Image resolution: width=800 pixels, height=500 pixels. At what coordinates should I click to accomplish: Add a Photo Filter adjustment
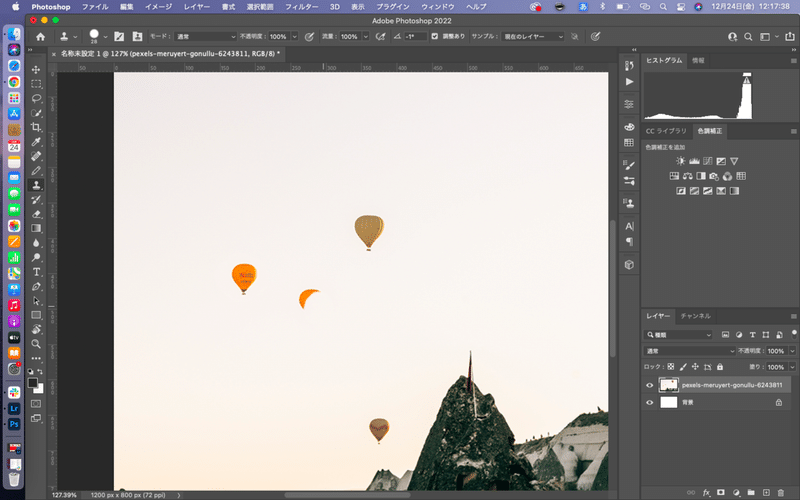pyautogui.click(x=714, y=176)
